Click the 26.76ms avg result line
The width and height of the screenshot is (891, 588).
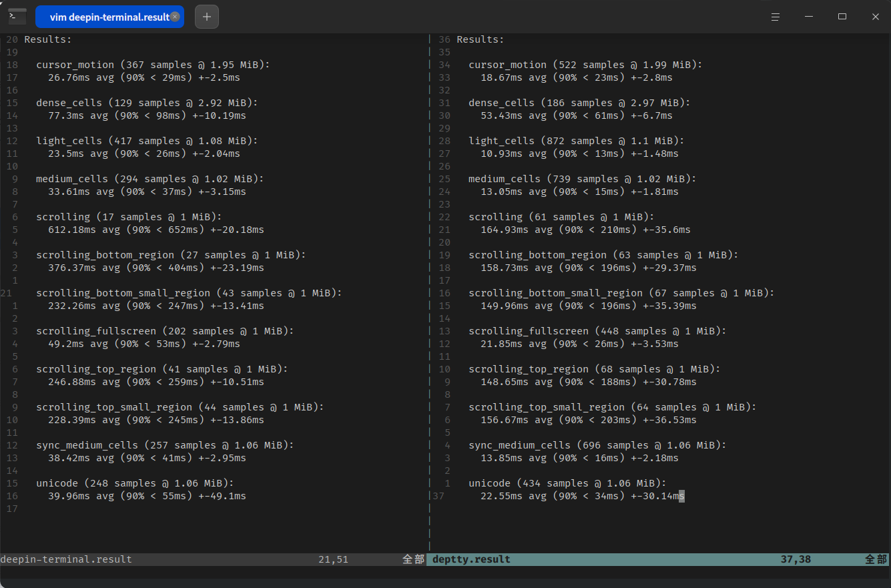[x=144, y=77]
